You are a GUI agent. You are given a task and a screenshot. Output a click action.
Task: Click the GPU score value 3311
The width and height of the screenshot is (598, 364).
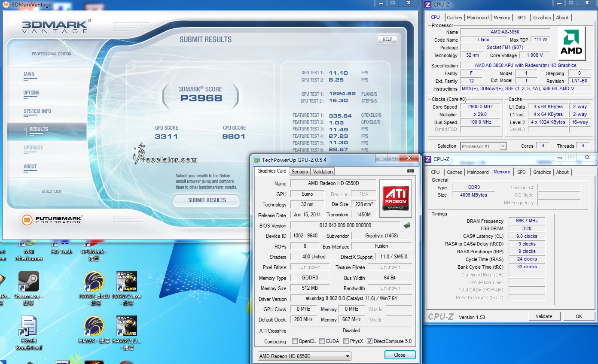[166, 136]
